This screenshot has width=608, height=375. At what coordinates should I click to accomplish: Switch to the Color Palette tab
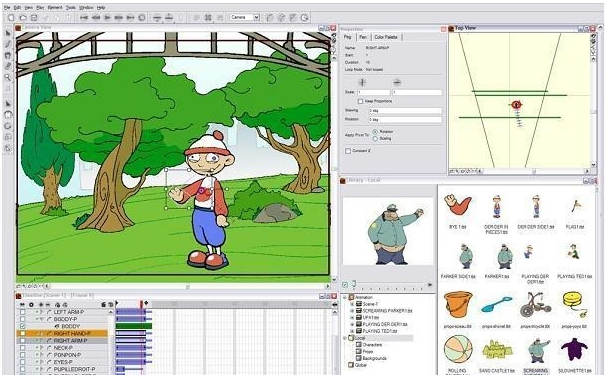click(x=386, y=37)
